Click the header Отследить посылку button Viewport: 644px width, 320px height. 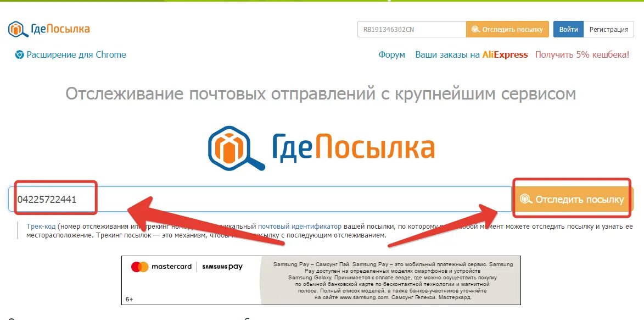point(507,29)
